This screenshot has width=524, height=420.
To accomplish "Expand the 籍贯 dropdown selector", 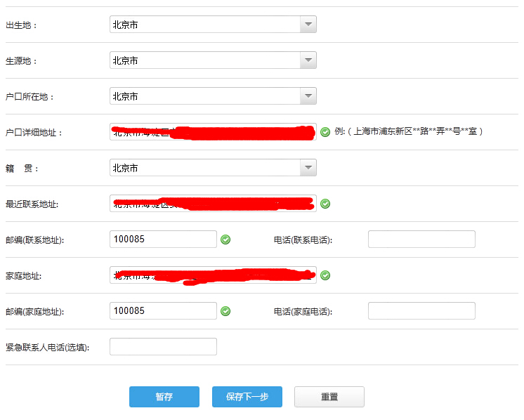I will [308, 168].
